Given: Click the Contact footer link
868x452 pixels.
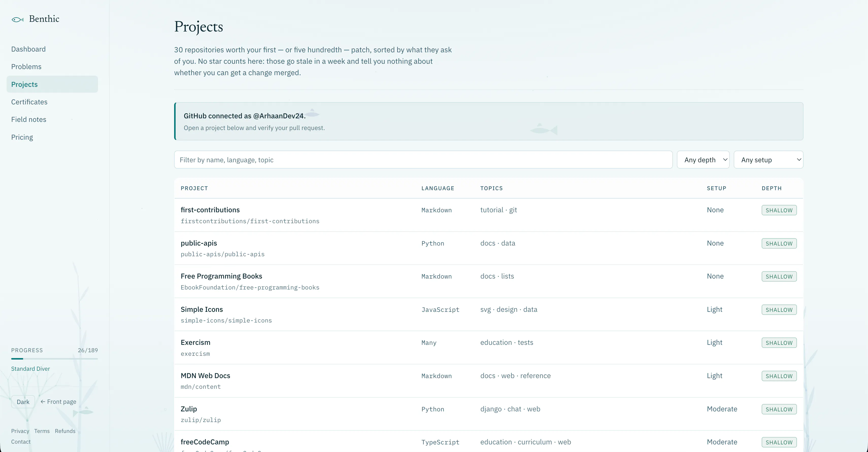Looking at the screenshot, I should point(21,442).
